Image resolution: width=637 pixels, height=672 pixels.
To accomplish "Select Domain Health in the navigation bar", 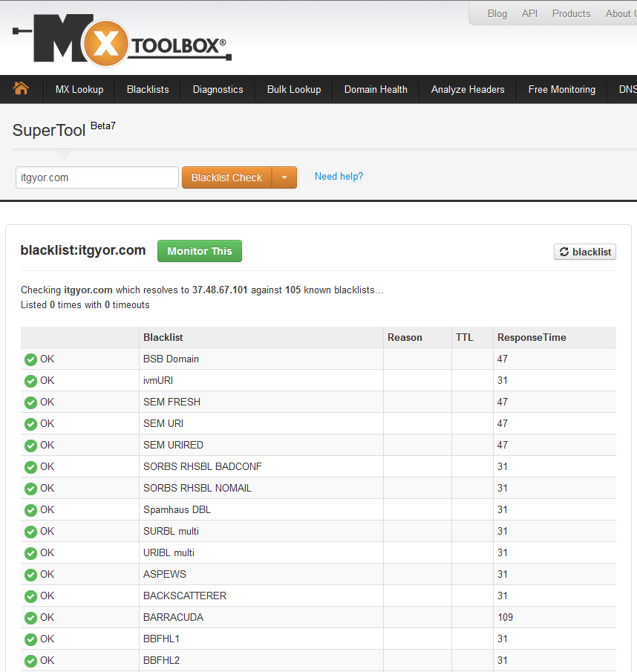I will (x=376, y=89).
